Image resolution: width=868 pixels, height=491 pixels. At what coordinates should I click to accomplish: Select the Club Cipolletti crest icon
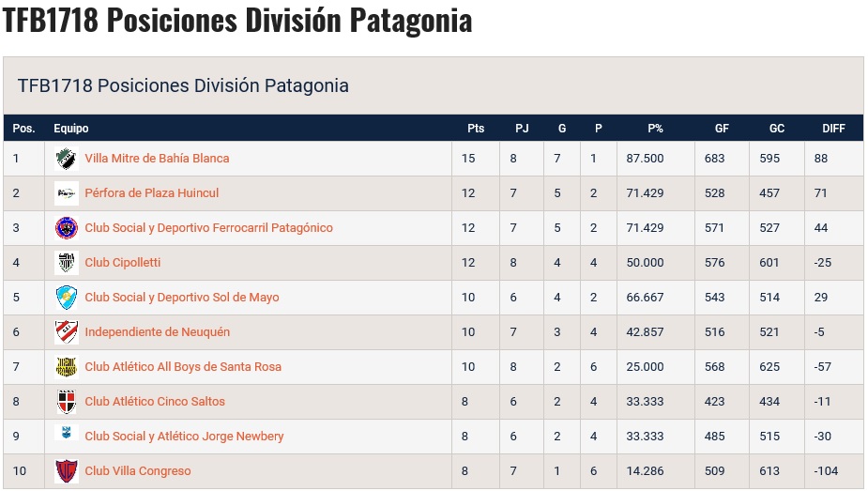click(67, 262)
